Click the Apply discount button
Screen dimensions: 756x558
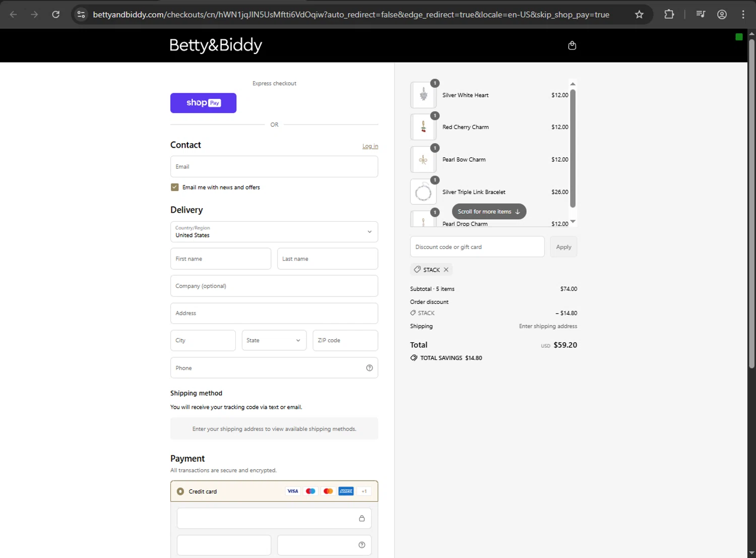[x=563, y=247]
